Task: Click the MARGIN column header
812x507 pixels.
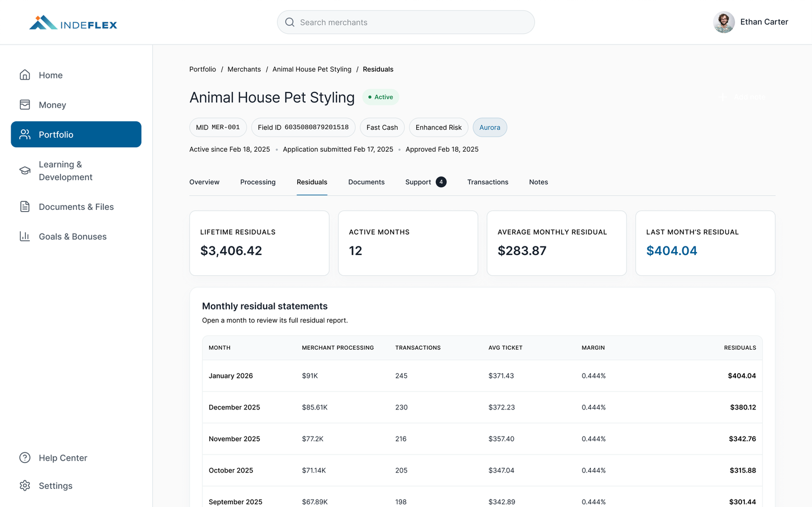Action: pos(593,348)
